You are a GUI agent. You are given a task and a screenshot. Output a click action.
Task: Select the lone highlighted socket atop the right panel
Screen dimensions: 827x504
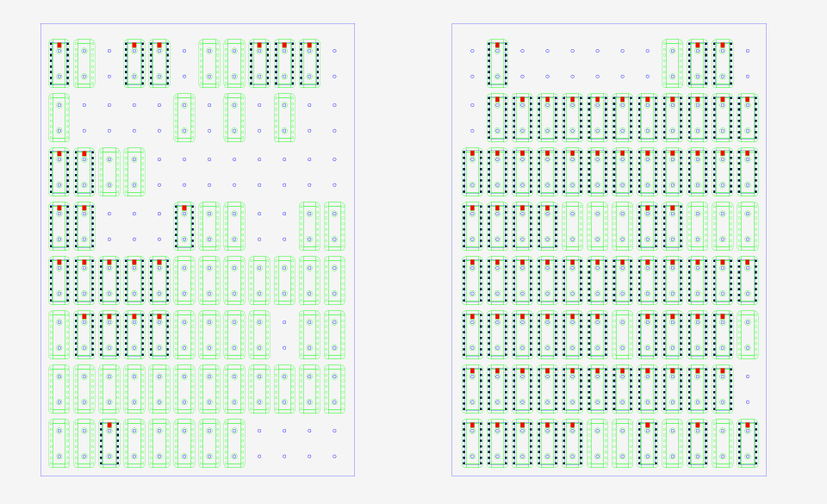pyautogui.click(x=498, y=62)
